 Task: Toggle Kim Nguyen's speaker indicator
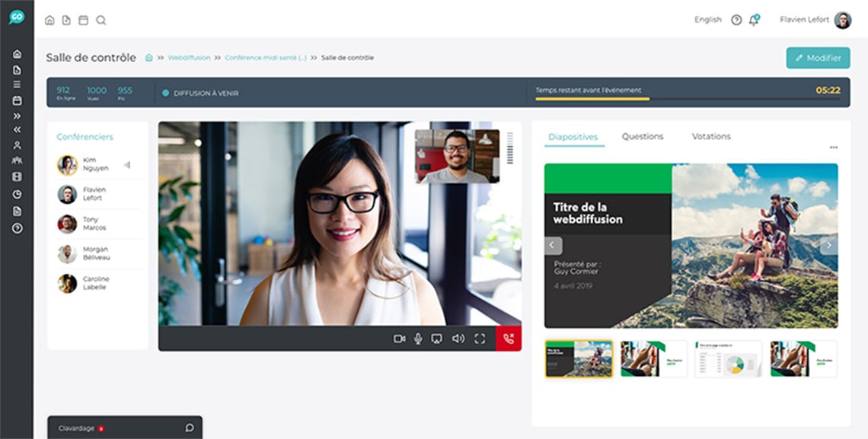coord(128,164)
